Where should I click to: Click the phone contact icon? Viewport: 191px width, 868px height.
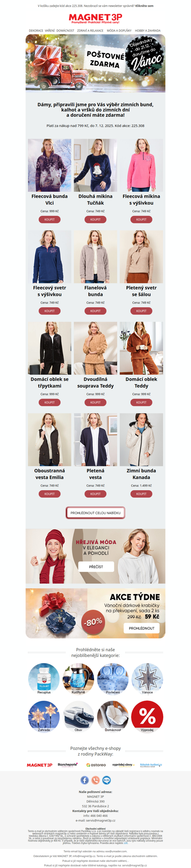[x=95, y=780]
